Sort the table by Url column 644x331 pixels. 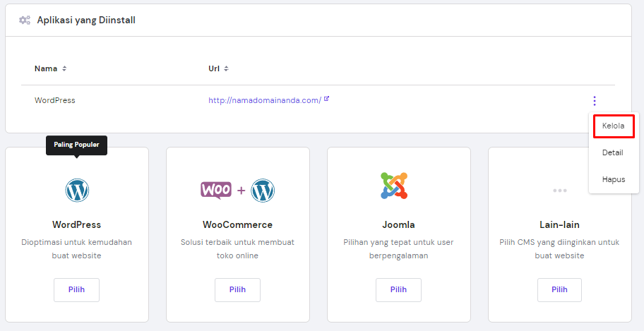(x=226, y=69)
